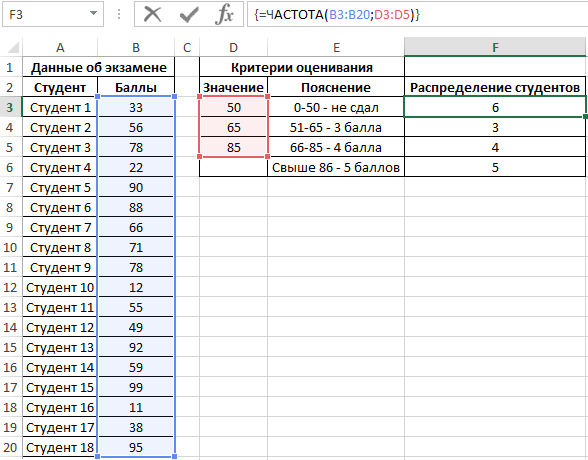Click the 'Распределение студентов' header cell
This screenshot has height=460, width=588.
tap(495, 87)
